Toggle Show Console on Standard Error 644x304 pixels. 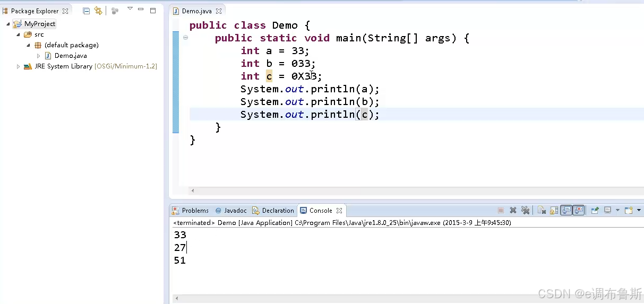[579, 210]
